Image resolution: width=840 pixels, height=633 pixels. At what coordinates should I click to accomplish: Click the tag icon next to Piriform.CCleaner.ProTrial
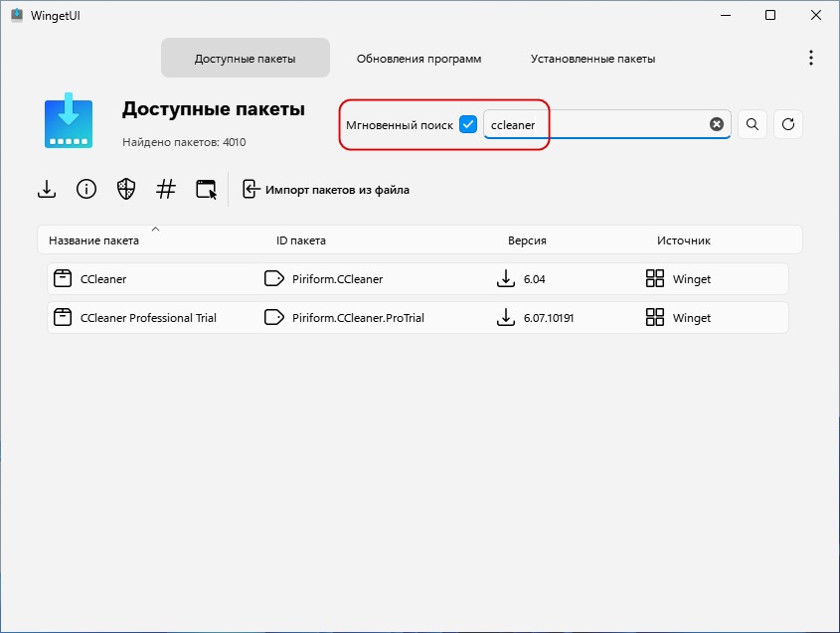(274, 318)
